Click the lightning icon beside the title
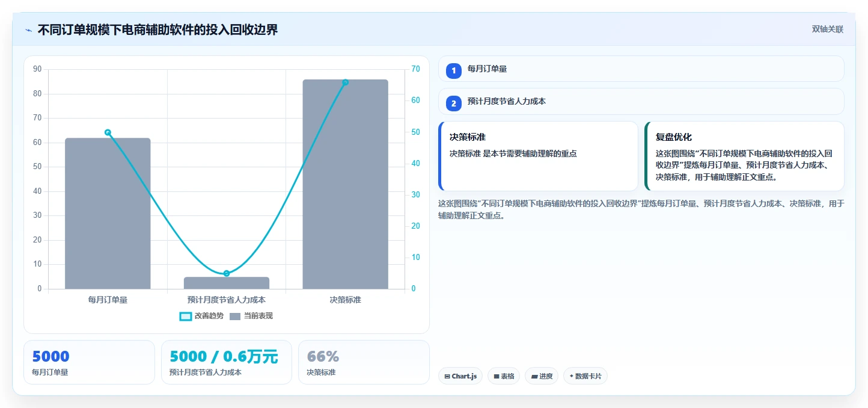This screenshot has height=408, width=868. (28, 30)
